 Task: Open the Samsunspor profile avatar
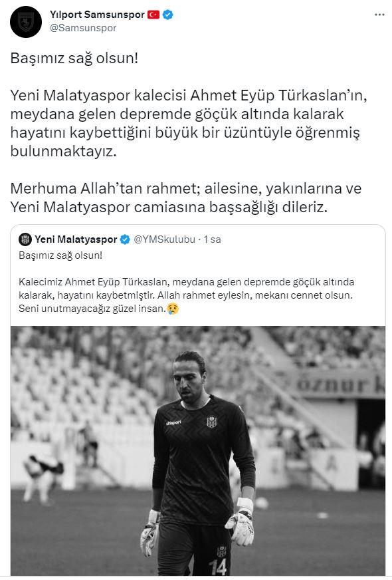click(x=26, y=21)
